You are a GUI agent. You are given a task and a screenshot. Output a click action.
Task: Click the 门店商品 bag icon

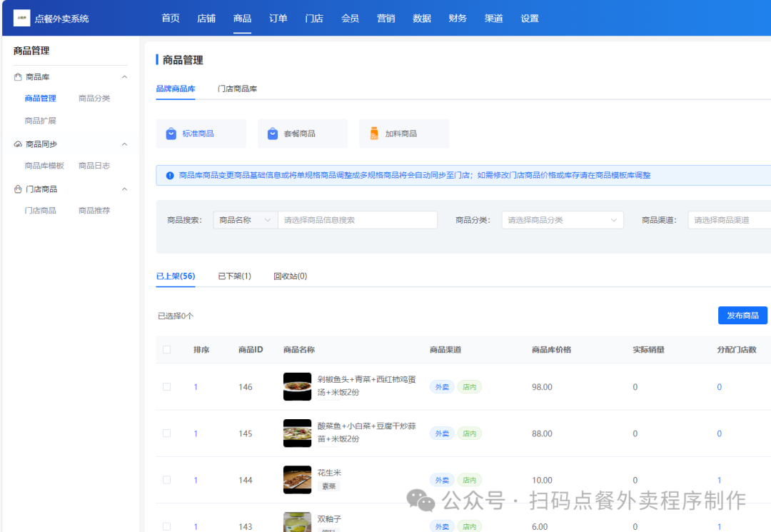(18, 189)
